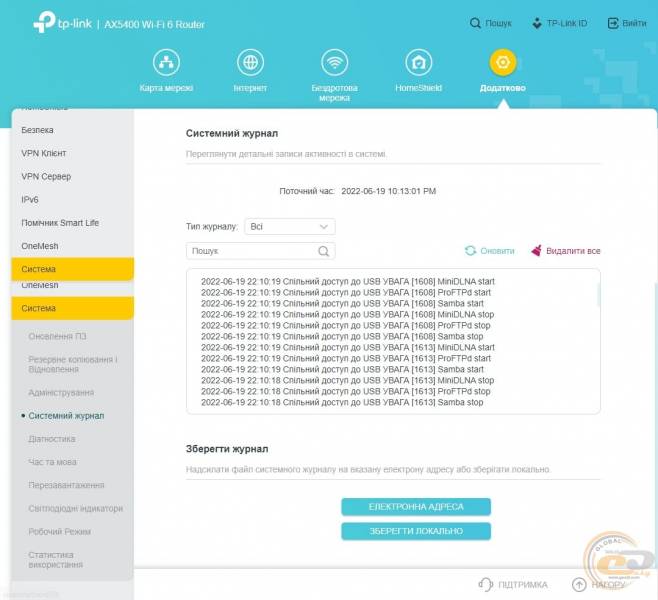The height and width of the screenshot is (600, 658).
Task: Select log row [1608] ProFTPd start
Action: (346, 292)
